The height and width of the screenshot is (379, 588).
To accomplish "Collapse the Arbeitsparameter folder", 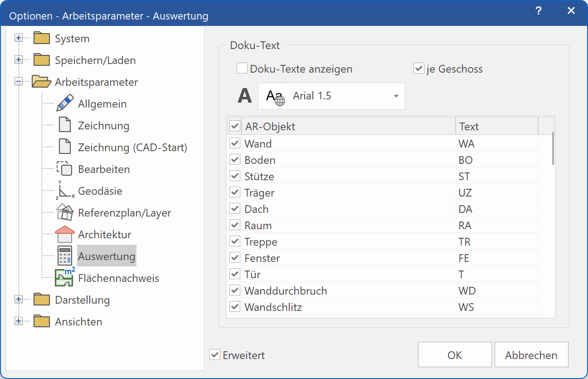I will pos(19,81).
